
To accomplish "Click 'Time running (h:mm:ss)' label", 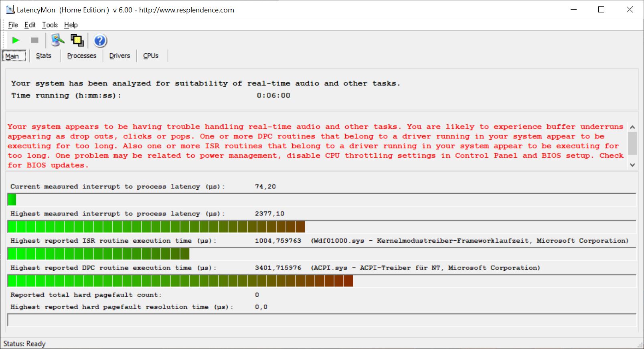I will (66, 95).
